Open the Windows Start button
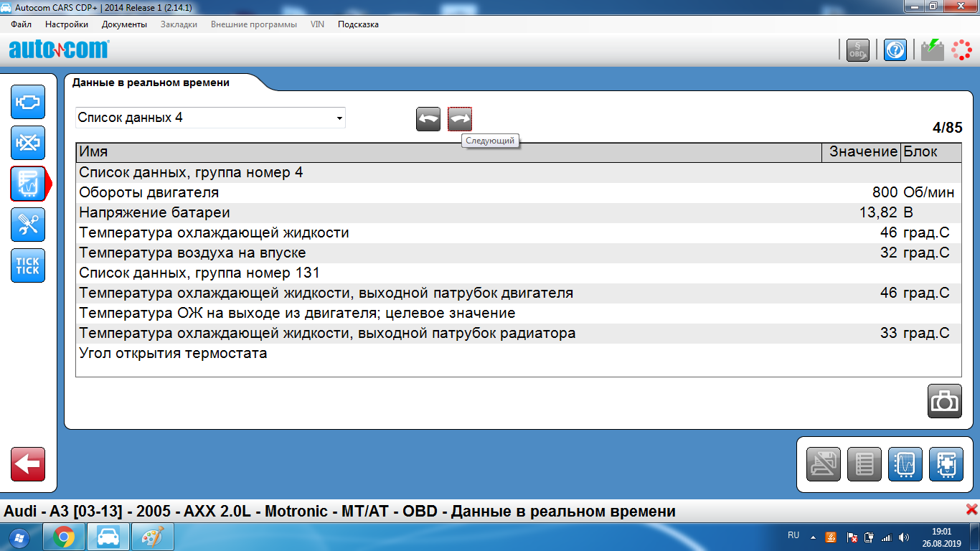 tap(19, 537)
